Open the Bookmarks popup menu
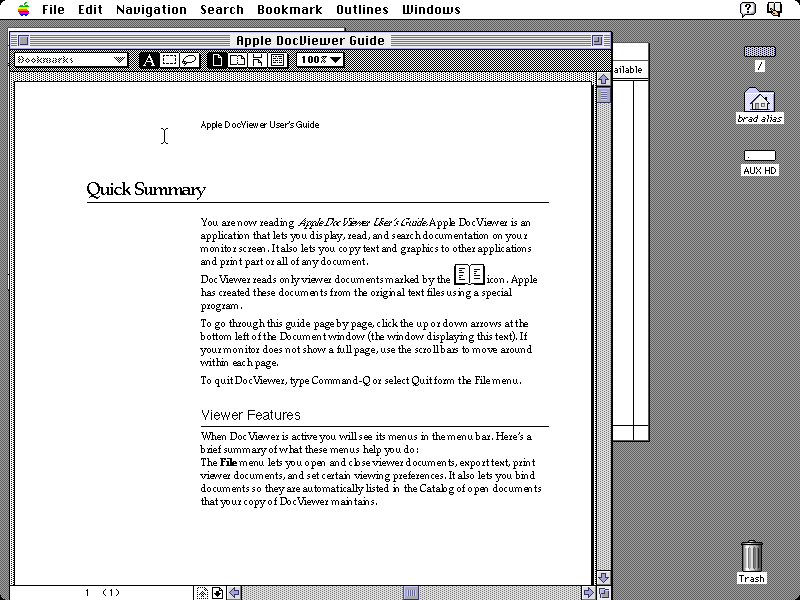 click(x=71, y=60)
